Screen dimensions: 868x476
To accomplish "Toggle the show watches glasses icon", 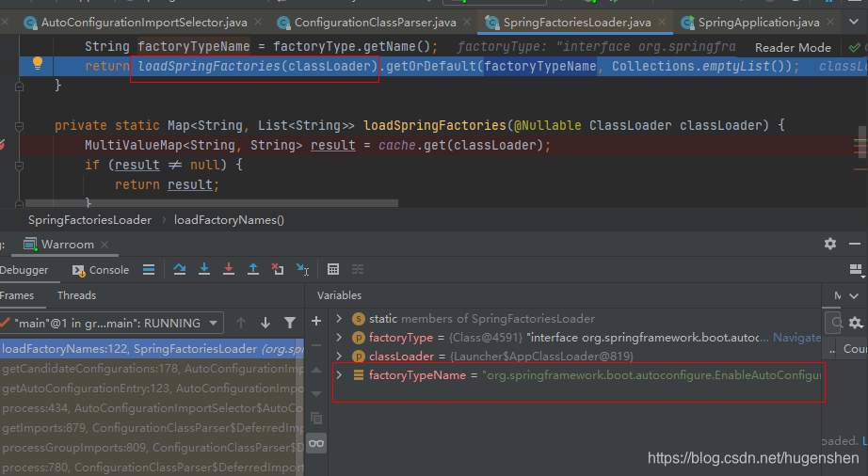I will coord(316,443).
